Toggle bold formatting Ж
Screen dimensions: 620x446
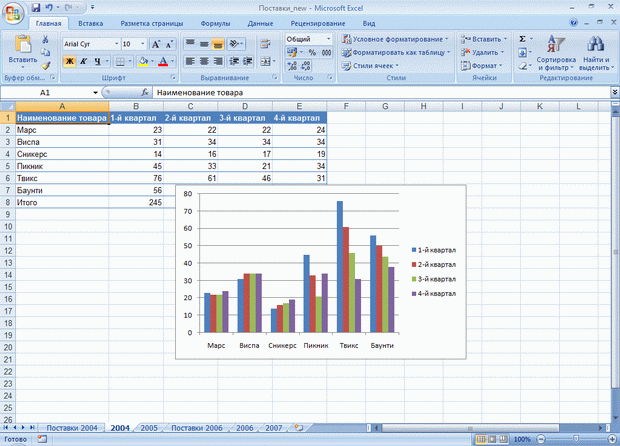pos(70,61)
